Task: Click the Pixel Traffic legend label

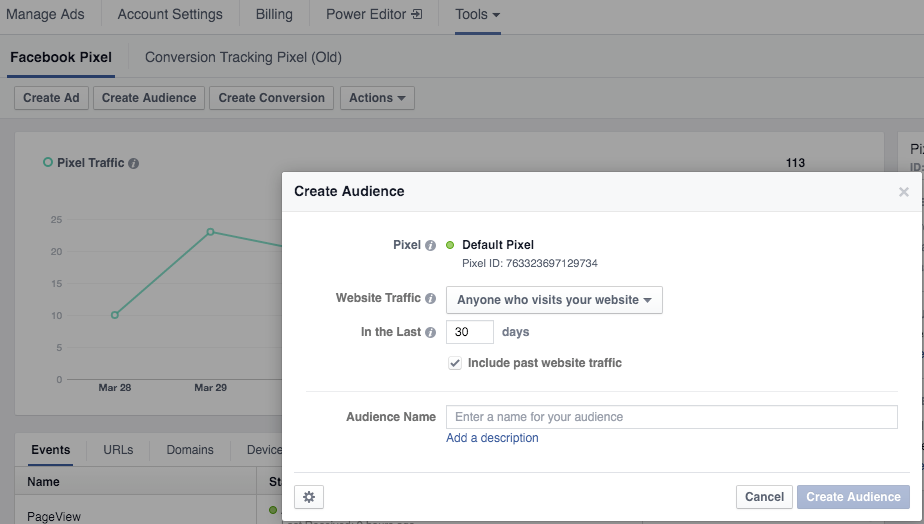Action: [x=91, y=163]
